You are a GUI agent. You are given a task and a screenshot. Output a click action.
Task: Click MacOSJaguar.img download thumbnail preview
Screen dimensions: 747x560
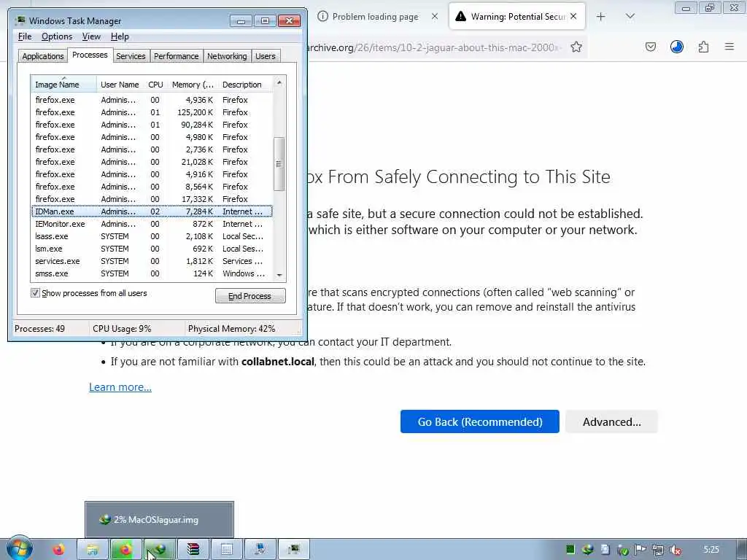click(159, 519)
